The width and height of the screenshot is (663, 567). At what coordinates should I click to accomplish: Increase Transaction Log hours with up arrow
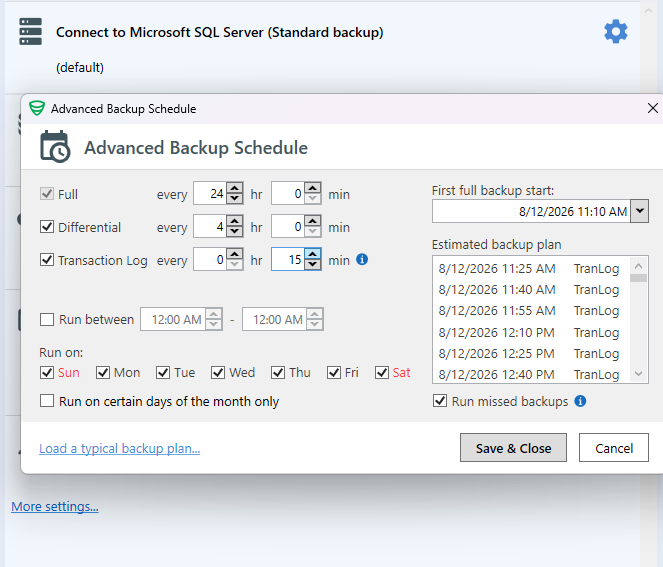[235, 254]
